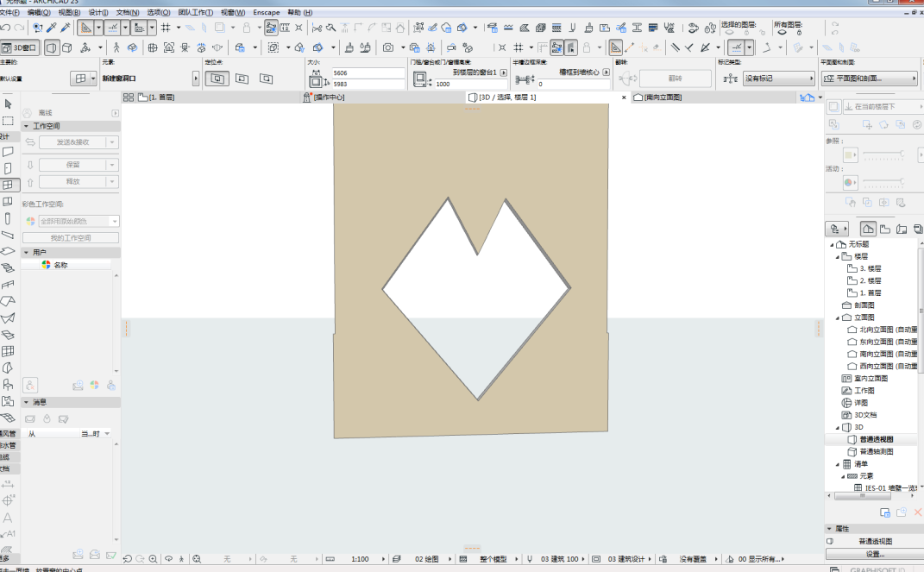924x572 pixels.
Task: Toggle the 3D窗口 button
Action: (x=20, y=47)
